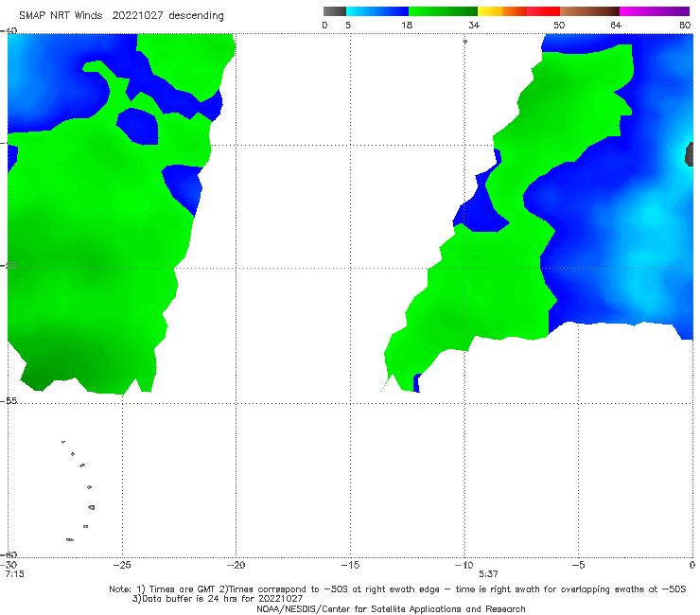Screen dimensions: 700x615
Task: Click the note line 'Times are GMT'
Action: [x=184, y=589]
